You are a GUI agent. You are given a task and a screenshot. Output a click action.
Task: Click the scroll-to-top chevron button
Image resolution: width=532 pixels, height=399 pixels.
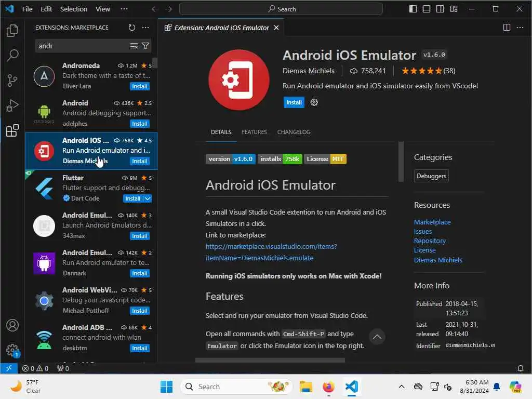(377, 337)
